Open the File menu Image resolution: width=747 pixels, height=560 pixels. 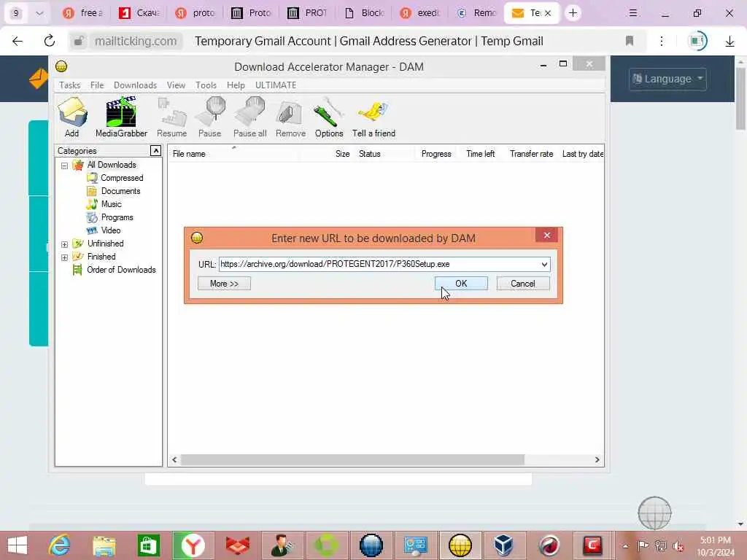[97, 85]
